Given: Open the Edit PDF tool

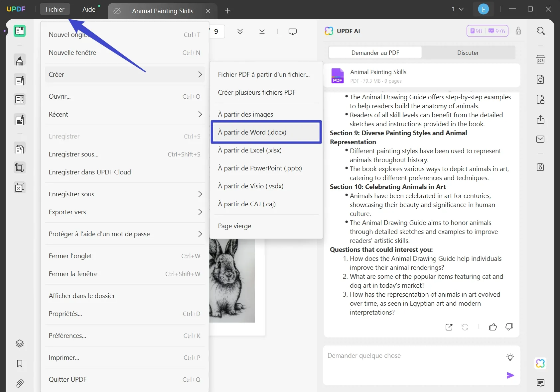Looking at the screenshot, I should click(x=20, y=80).
